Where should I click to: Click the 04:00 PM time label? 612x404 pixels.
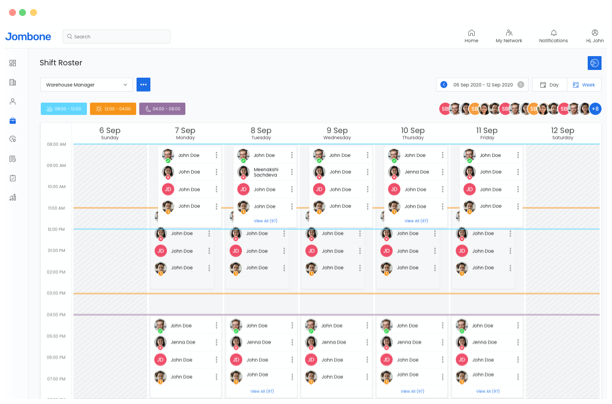pos(56,315)
